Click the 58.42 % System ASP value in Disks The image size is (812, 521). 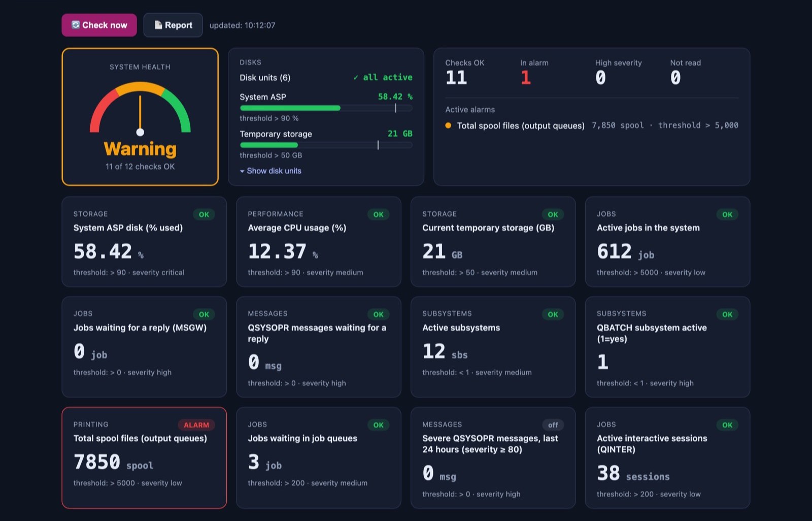click(x=395, y=96)
